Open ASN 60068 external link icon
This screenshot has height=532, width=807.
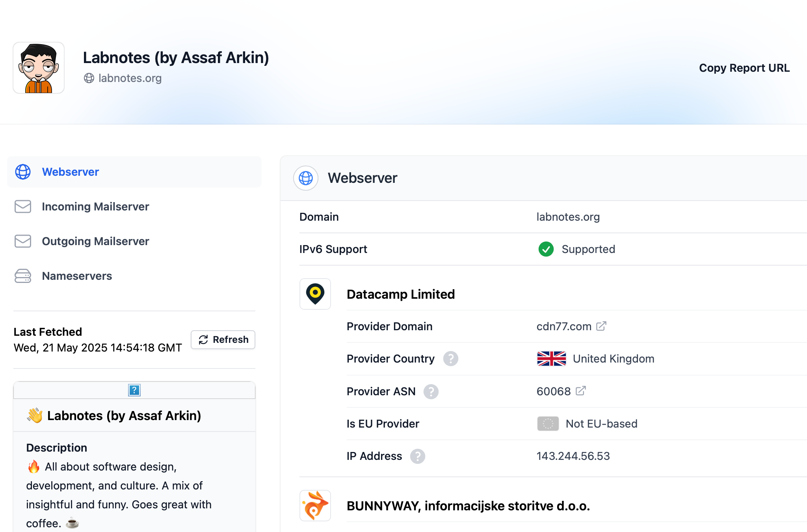(580, 391)
